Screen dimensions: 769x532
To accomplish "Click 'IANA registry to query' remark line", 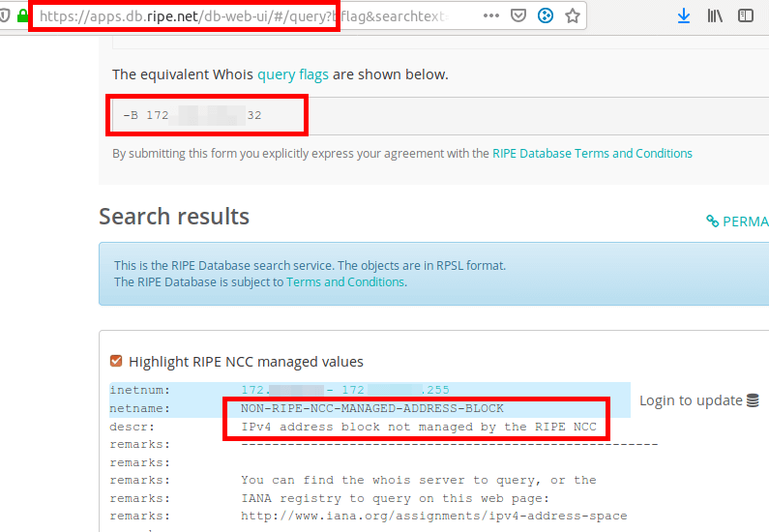I will coord(396,498).
